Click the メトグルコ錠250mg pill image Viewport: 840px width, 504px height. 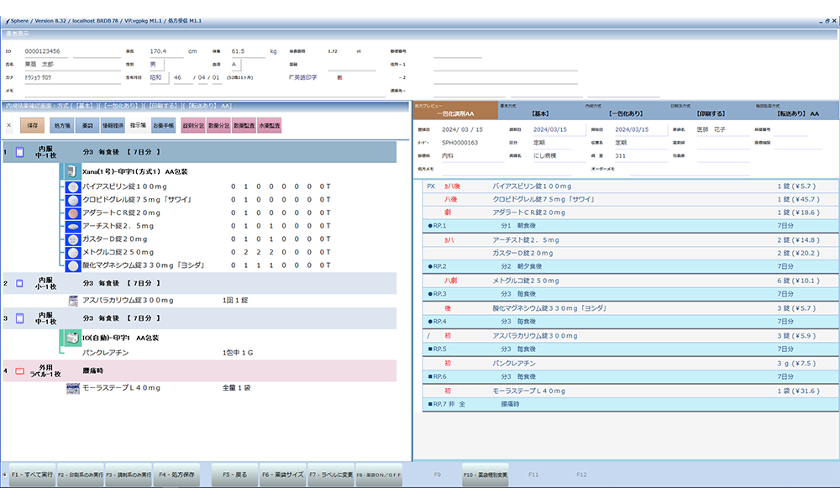[x=73, y=252]
